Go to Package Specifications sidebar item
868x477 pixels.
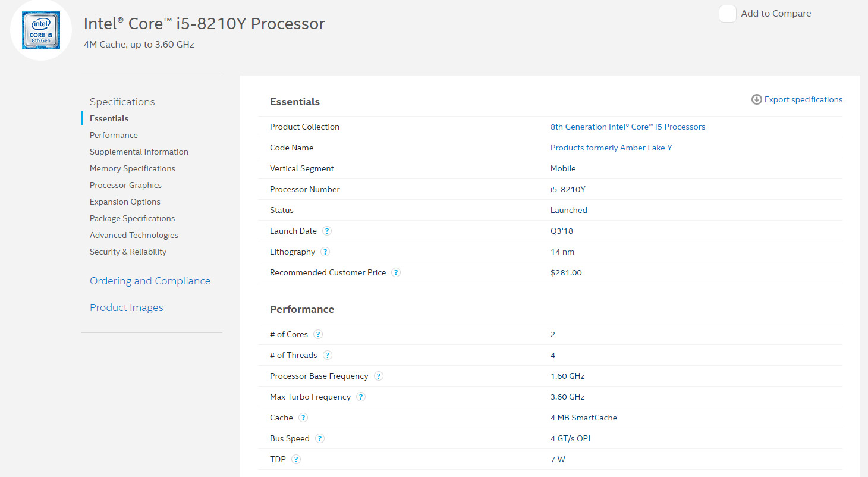pyautogui.click(x=132, y=218)
